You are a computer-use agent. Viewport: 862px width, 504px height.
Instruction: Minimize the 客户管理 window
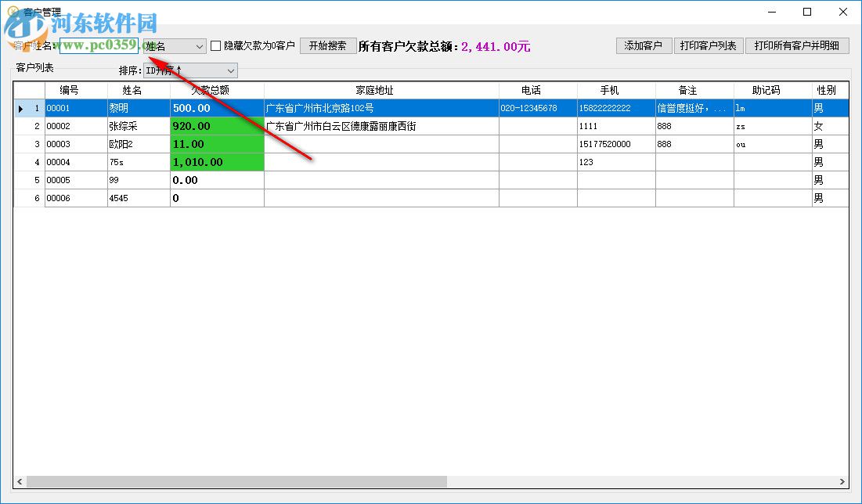tap(772, 12)
